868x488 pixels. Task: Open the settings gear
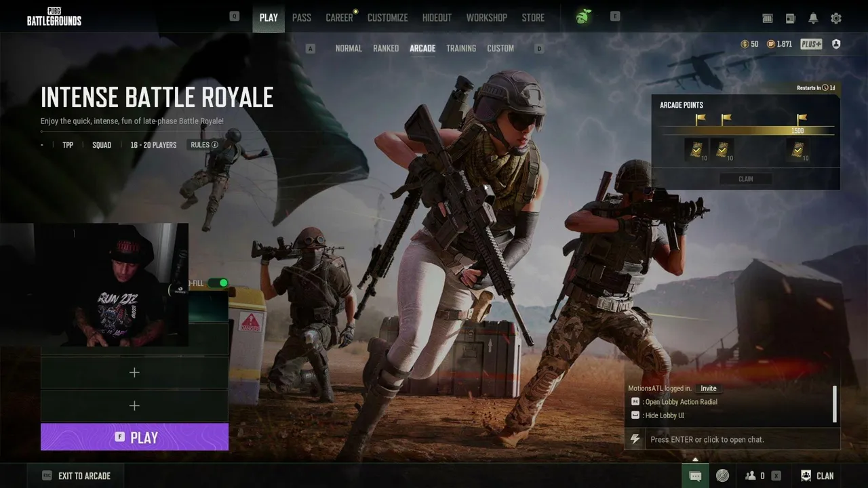click(x=836, y=18)
